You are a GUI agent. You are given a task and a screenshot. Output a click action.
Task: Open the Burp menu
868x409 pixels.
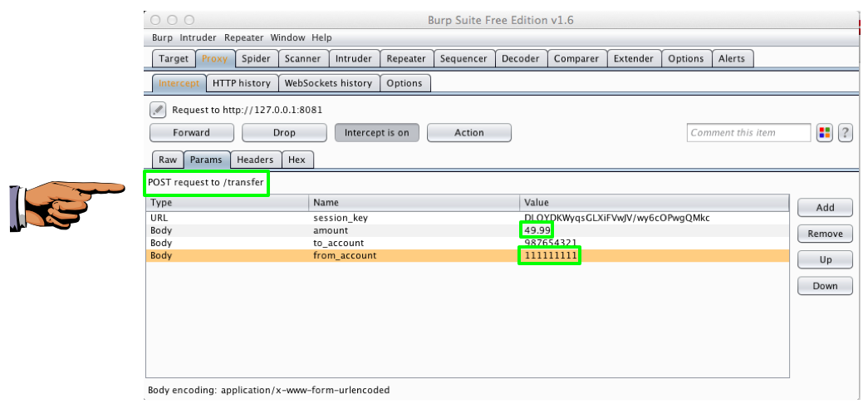pyautogui.click(x=162, y=37)
